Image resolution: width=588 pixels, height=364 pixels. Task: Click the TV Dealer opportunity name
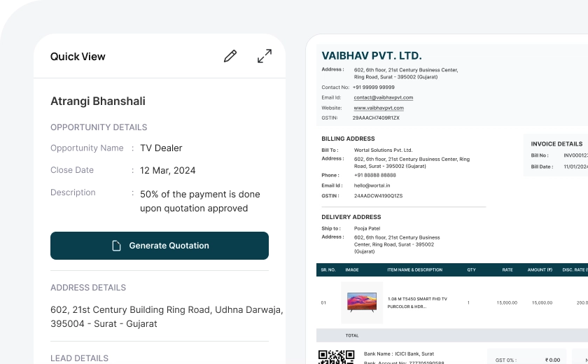click(161, 148)
